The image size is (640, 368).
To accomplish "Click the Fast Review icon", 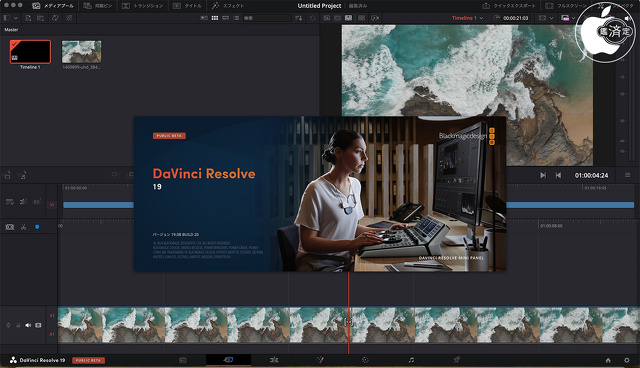I will coord(375,18).
